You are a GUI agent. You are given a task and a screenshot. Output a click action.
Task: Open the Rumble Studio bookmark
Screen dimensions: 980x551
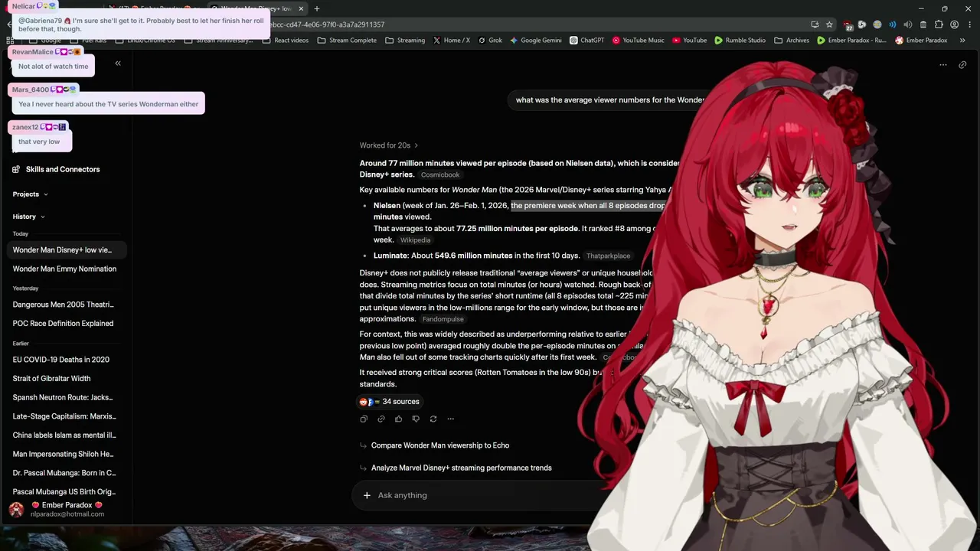tap(740, 40)
